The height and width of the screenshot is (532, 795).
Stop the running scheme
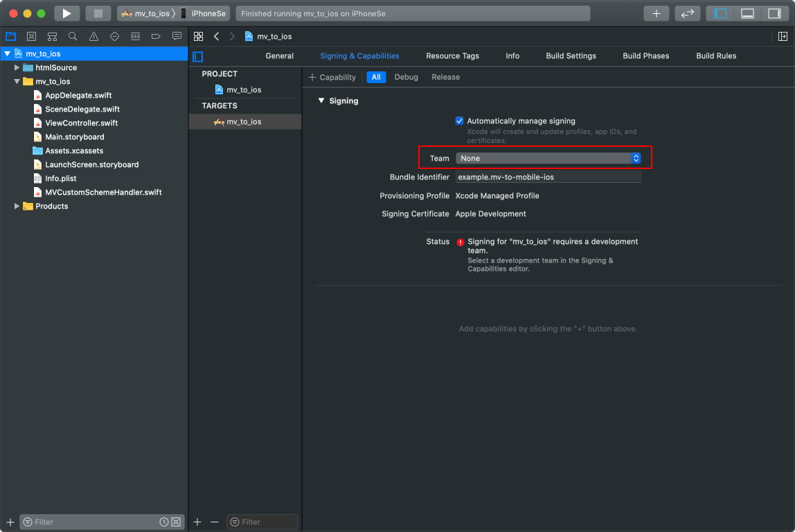tap(98, 14)
